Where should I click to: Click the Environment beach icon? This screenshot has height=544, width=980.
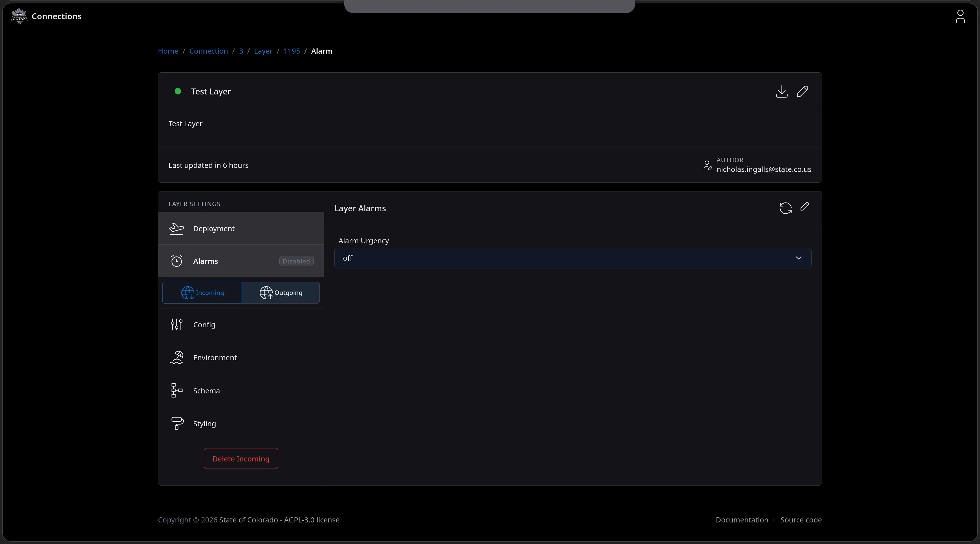click(177, 358)
